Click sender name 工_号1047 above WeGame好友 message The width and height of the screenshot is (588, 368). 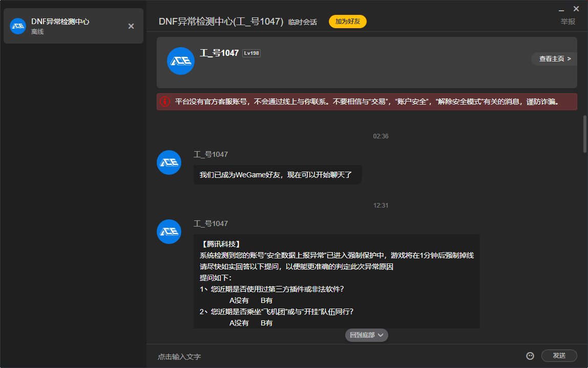tap(211, 155)
